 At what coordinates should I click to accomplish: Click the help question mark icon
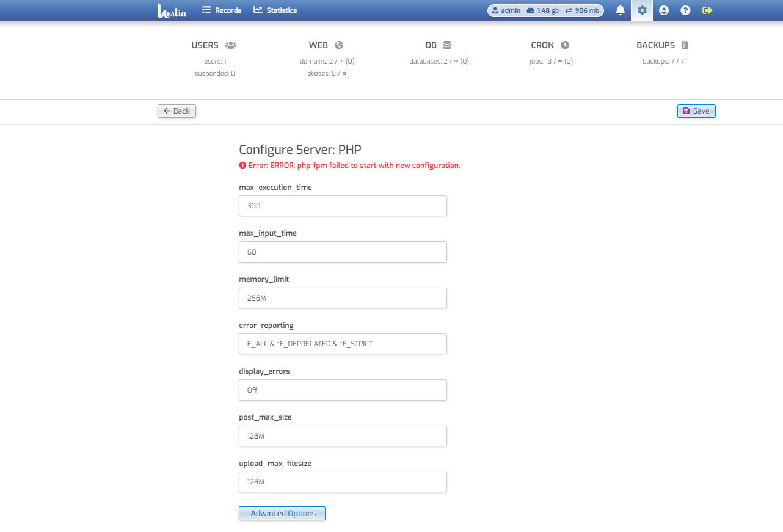click(685, 10)
